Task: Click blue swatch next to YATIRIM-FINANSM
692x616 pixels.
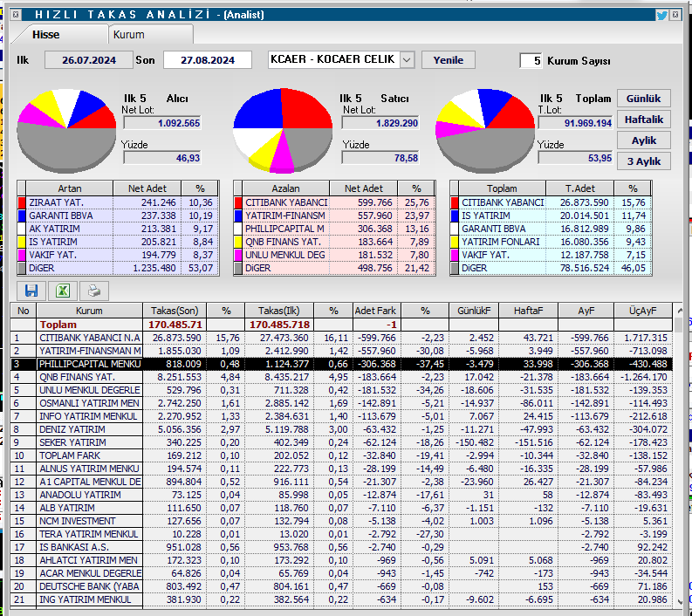Action: click(238, 216)
